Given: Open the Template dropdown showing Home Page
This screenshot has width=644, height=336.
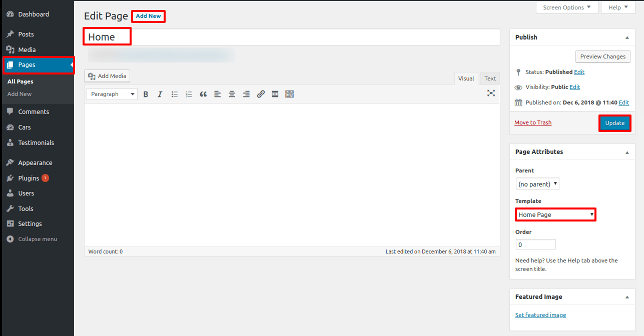Looking at the screenshot, I should point(555,214).
